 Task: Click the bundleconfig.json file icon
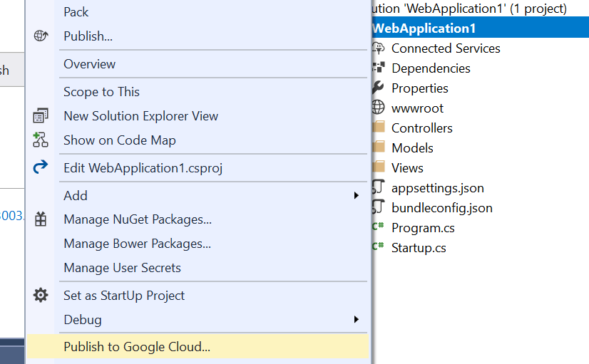tap(378, 207)
